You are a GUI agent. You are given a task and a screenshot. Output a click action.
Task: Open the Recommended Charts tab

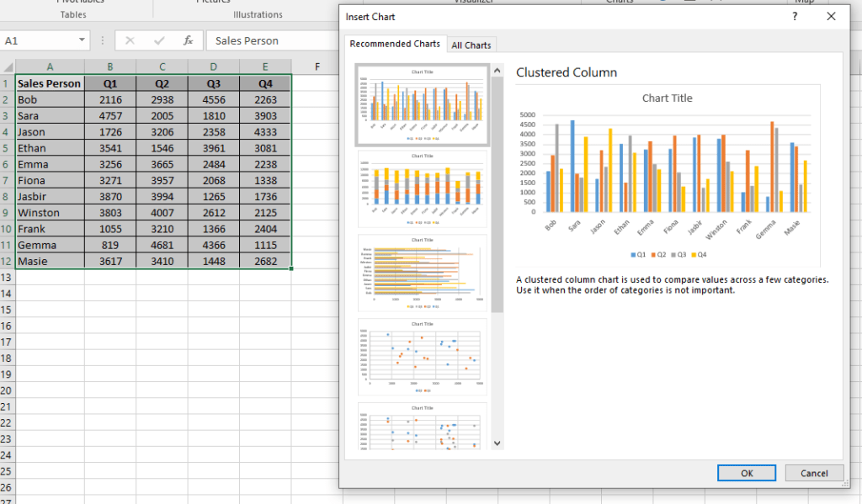pyautogui.click(x=395, y=43)
